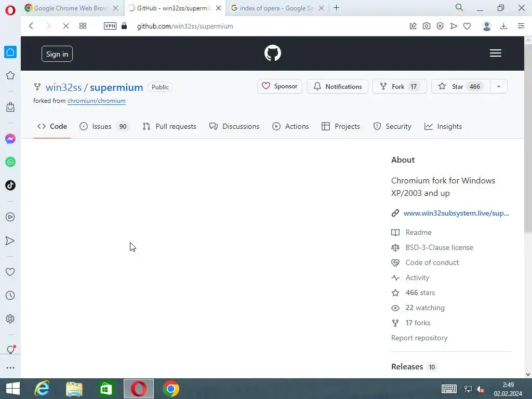Take a snapshot with camera icon
532x399 pixels.
click(427, 26)
